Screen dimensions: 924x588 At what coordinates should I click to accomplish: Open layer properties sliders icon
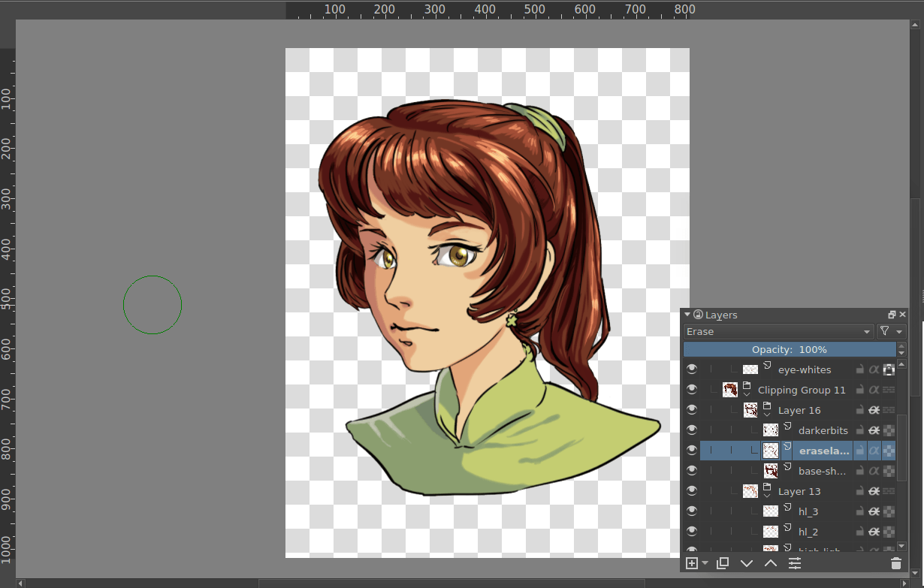click(x=795, y=563)
